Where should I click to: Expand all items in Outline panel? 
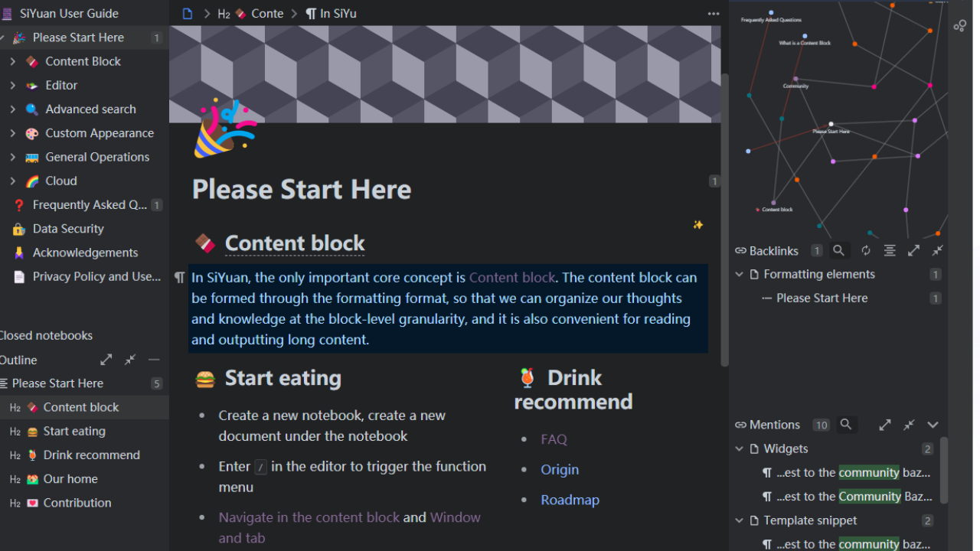tap(106, 360)
